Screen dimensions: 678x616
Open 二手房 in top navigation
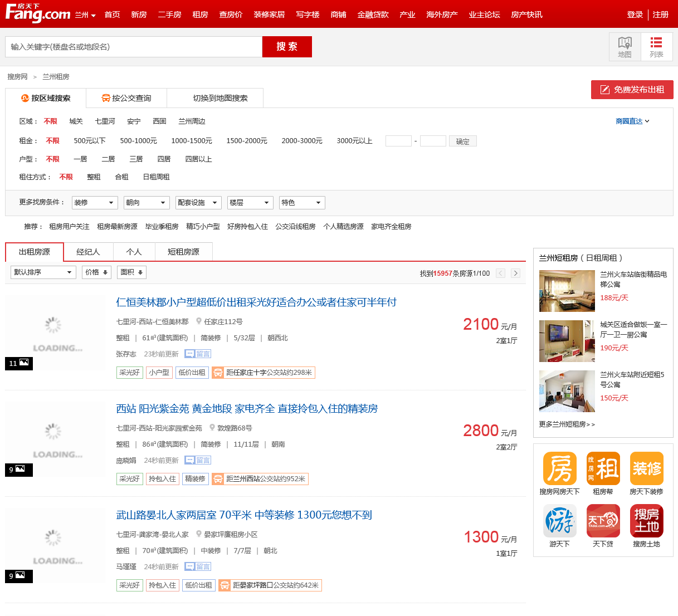pyautogui.click(x=169, y=14)
